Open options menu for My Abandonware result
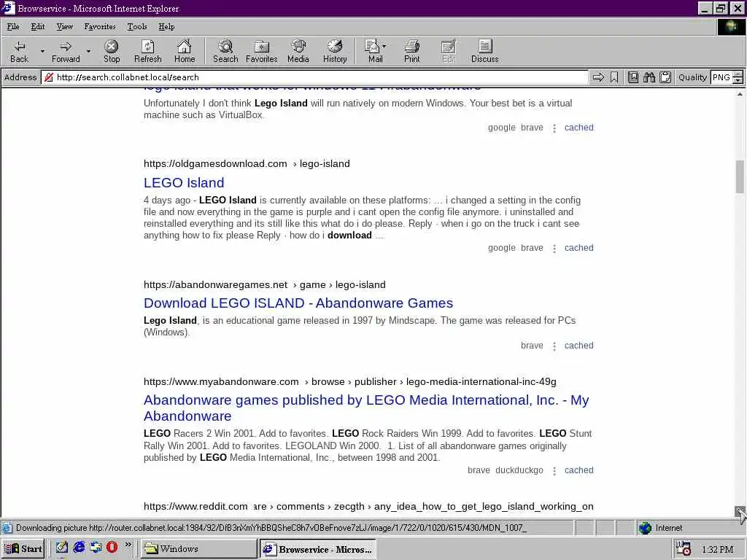The image size is (747, 560). coord(554,471)
